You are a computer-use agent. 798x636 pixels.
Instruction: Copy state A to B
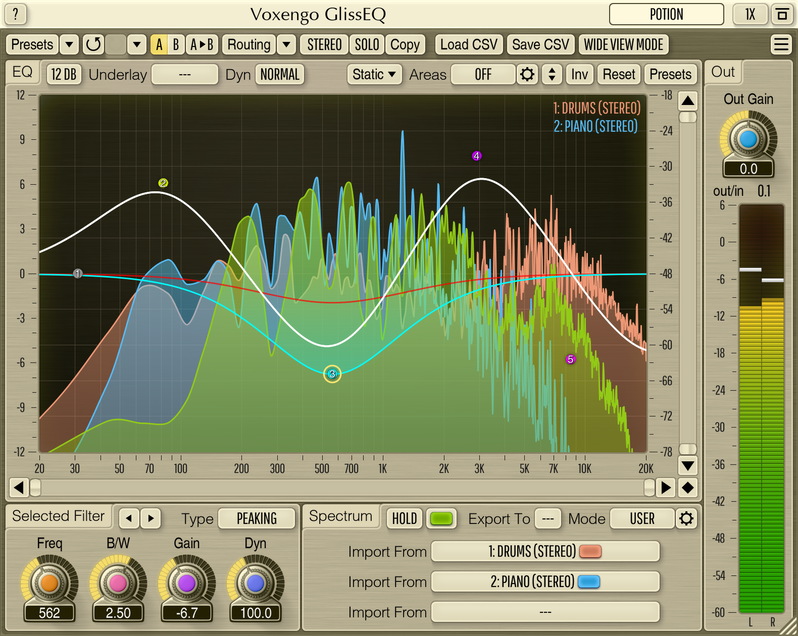coord(202,45)
